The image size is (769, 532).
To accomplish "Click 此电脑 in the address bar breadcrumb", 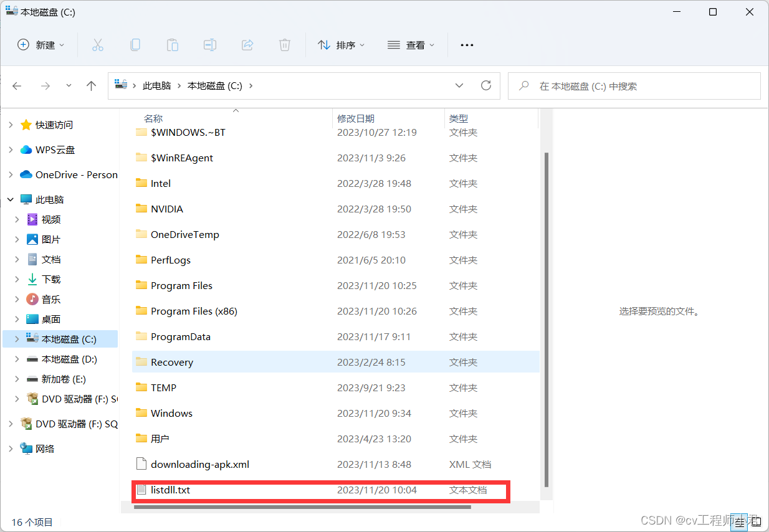I will (x=158, y=85).
